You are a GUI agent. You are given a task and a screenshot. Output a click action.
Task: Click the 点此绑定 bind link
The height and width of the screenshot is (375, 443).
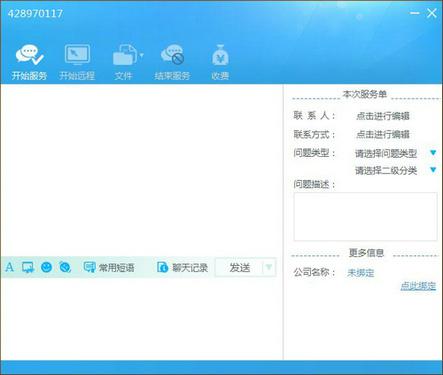(x=418, y=286)
